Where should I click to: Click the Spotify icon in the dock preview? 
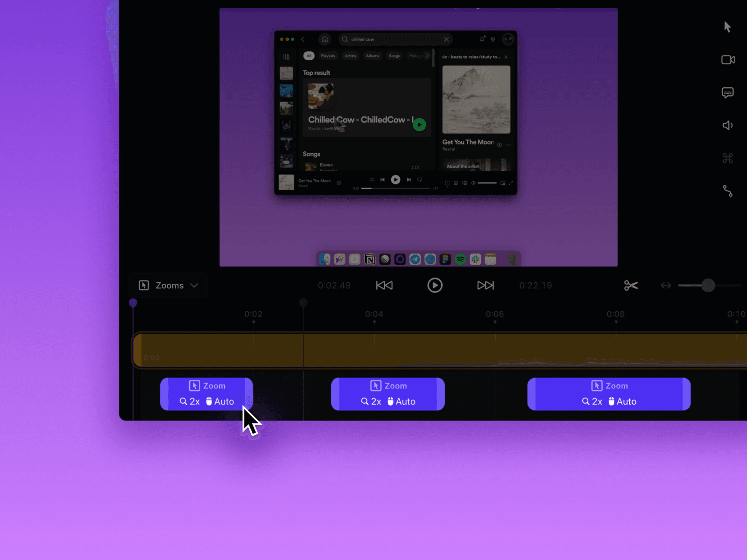pyautogui.click(x=460, y=259)
